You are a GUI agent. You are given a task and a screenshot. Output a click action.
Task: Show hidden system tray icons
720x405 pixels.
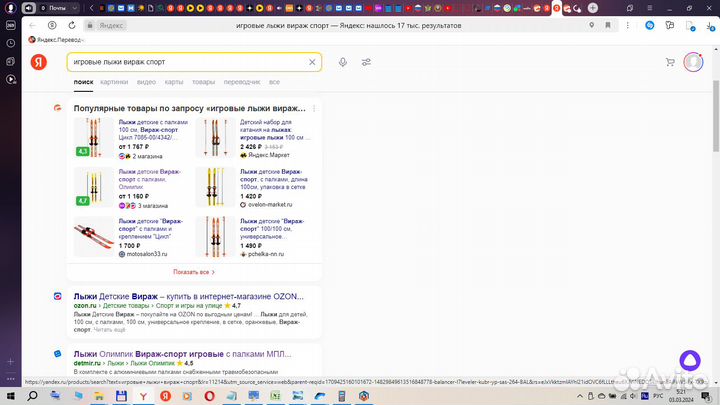point(579,396)
